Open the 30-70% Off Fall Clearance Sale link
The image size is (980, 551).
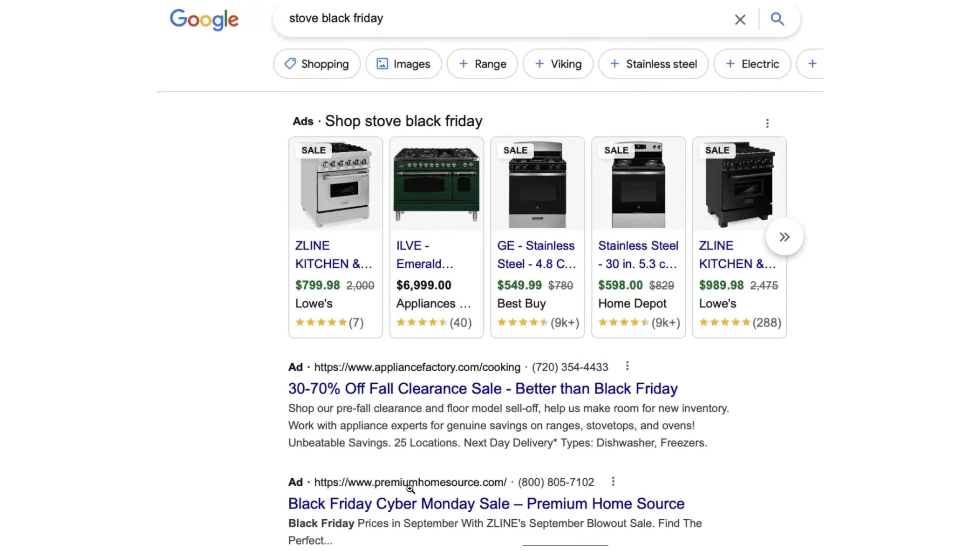[483, 388]
